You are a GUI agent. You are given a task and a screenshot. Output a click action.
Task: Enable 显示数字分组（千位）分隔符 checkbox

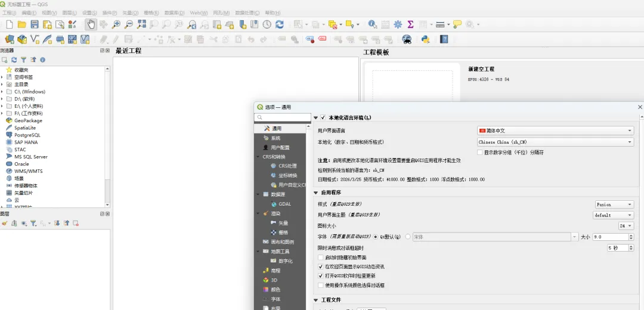(x=479, y=153)
